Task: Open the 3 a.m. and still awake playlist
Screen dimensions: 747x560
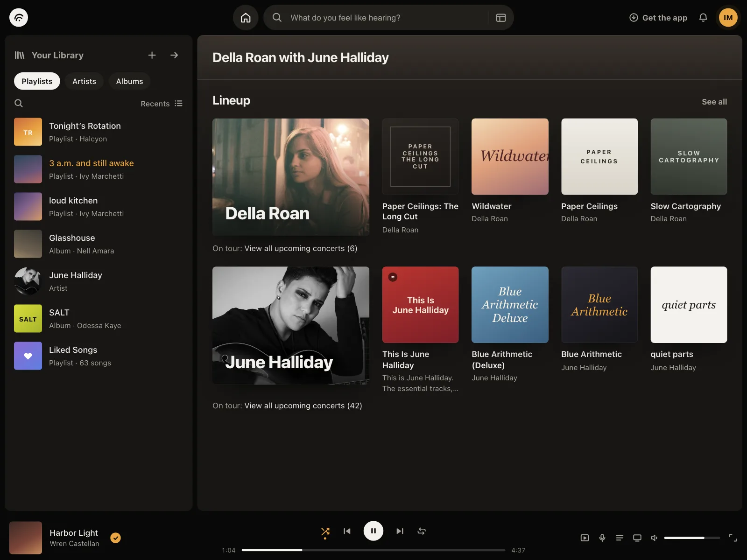Action: click(x=99, y=169)
